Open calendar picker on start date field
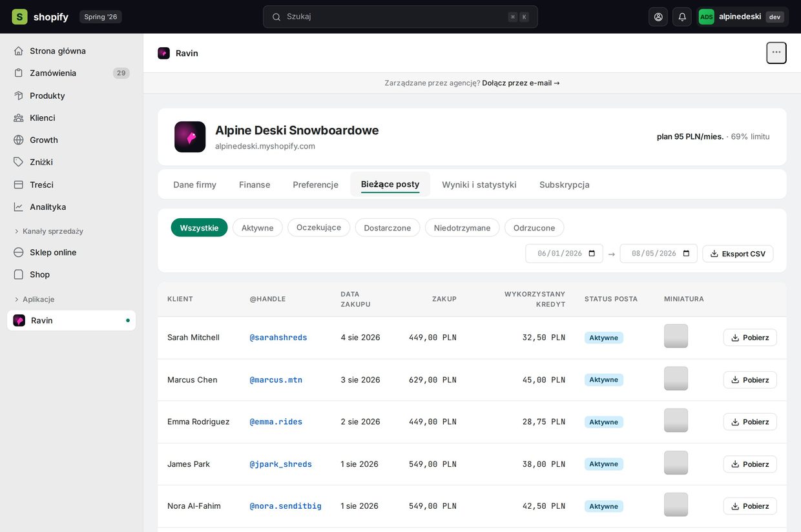Viewport: 801px width, 532px height. (592, 254)
